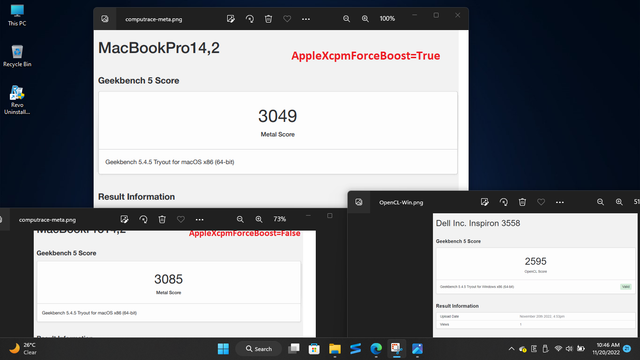Open Microsoft Store from the taskbar
Screen dimensions: 640x360
pyautogui.click(x=314, y=349)
